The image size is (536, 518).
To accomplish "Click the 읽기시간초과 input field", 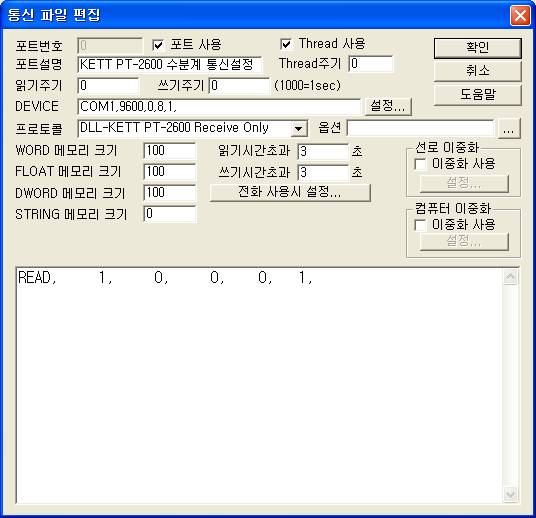I will click(x=323, y=152).
